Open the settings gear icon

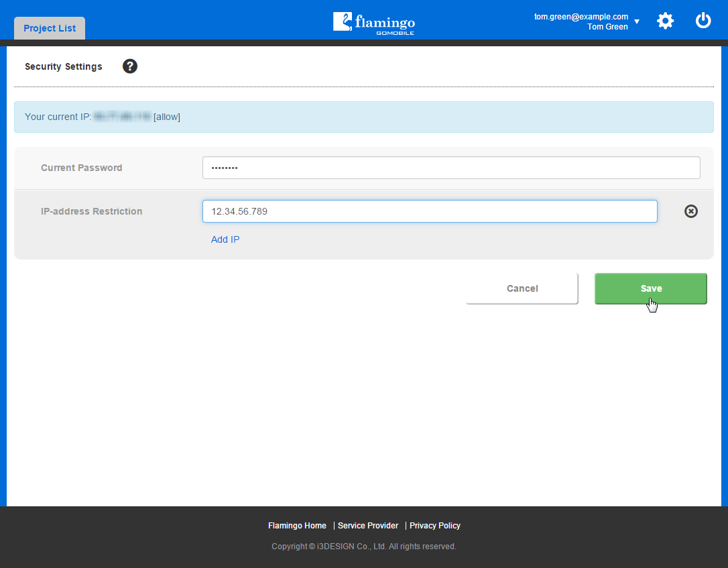click(665, 21)
